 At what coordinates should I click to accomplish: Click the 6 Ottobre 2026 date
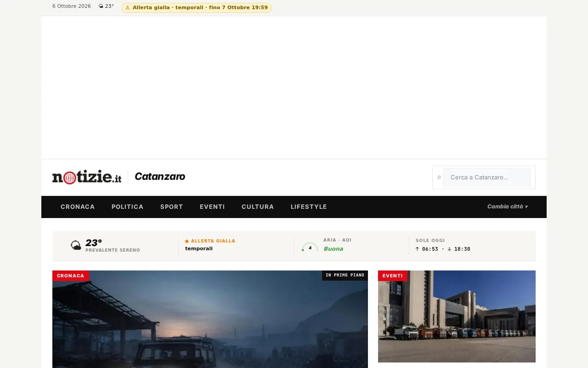point(72,6)
